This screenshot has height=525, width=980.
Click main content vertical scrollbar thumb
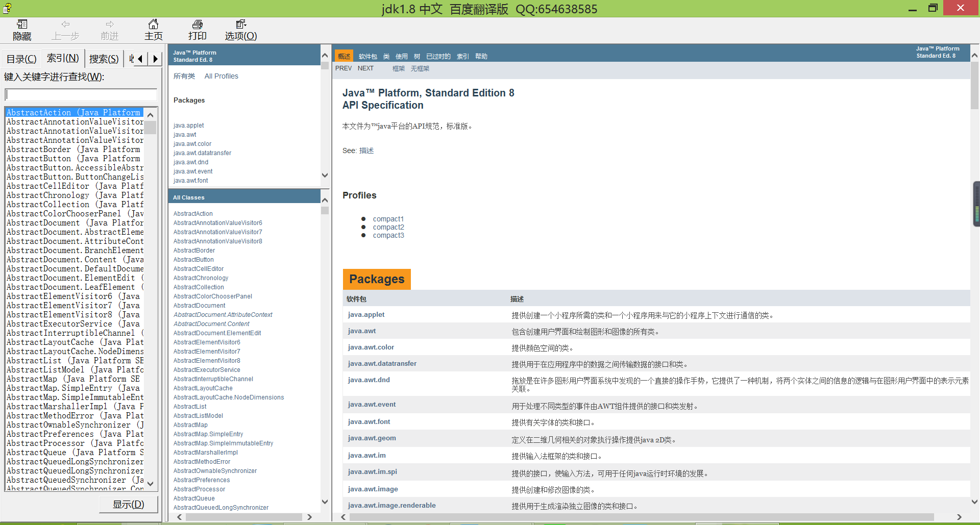coord(974,85)
